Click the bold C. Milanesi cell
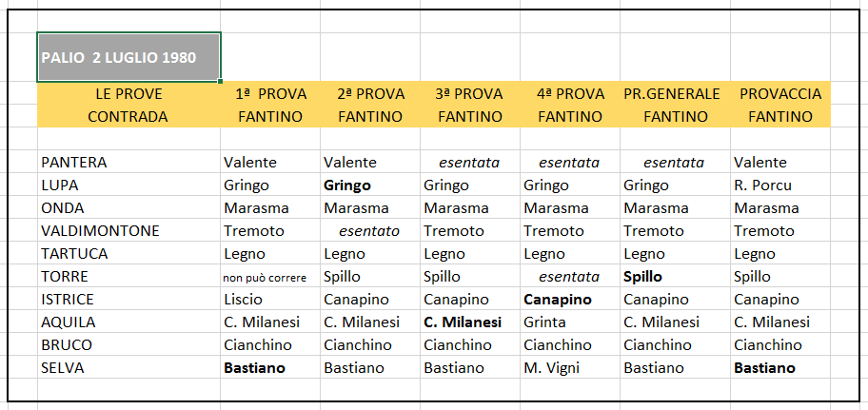Screen dimensions: 868x410 (470, 322)
